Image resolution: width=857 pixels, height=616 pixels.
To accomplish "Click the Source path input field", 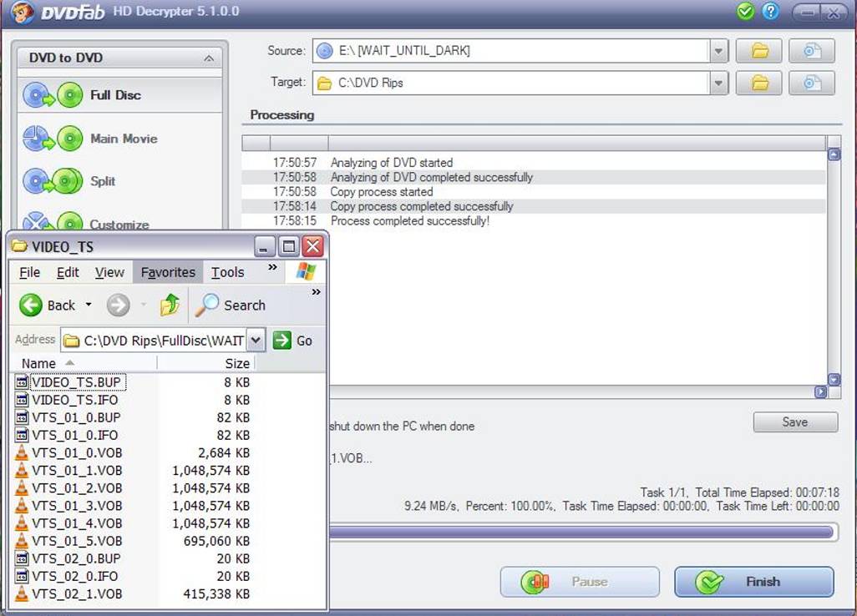I will (511, 51).
